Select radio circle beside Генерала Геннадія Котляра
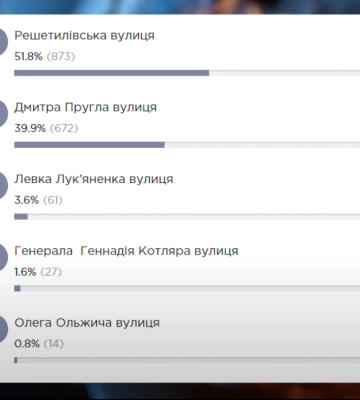 pyautogui.click(x=3, y=258)
